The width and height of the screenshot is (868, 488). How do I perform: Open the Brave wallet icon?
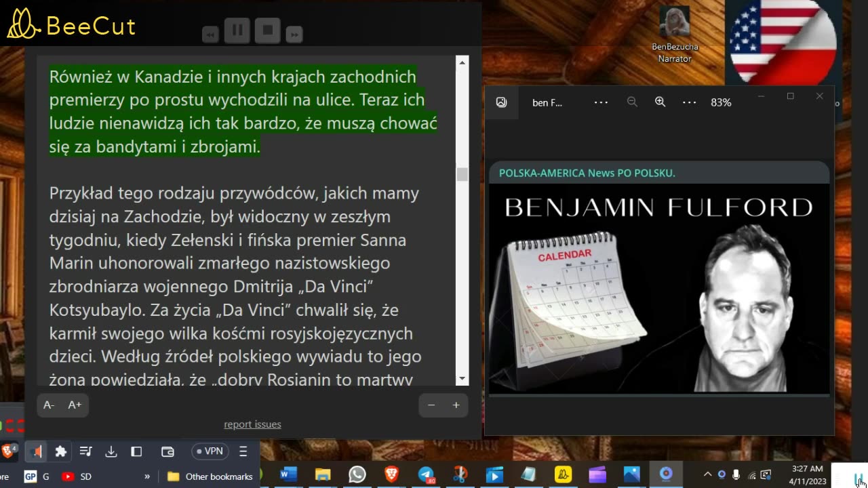167,451
